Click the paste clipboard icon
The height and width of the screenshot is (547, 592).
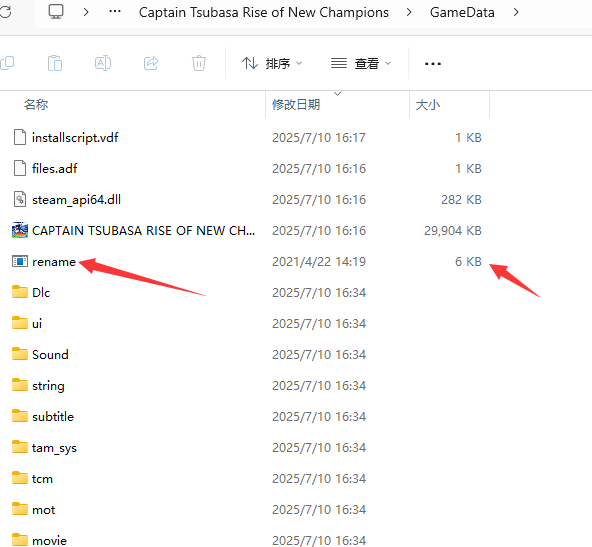pyautogui.click(x=55, y=63)
